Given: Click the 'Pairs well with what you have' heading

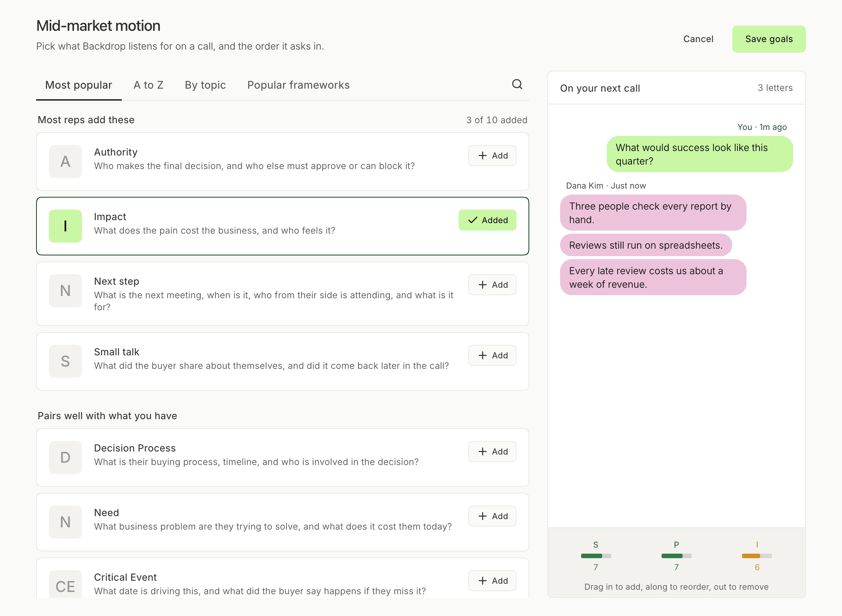Looking at the screenshot, I should [x=107, y=416].
